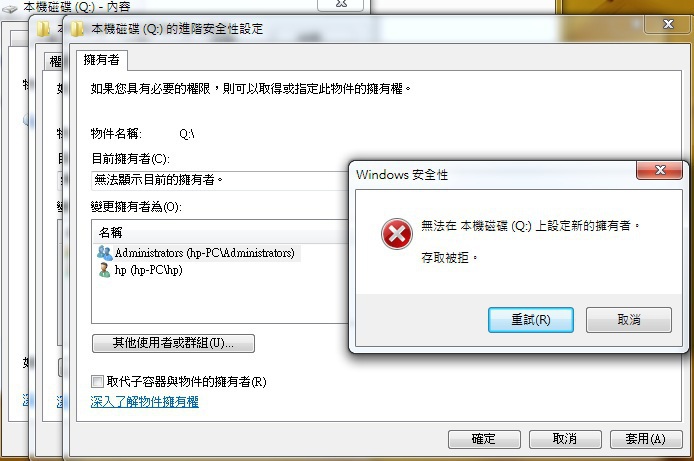Open the 深入了解物件擁有權 link

click(144, 401)
